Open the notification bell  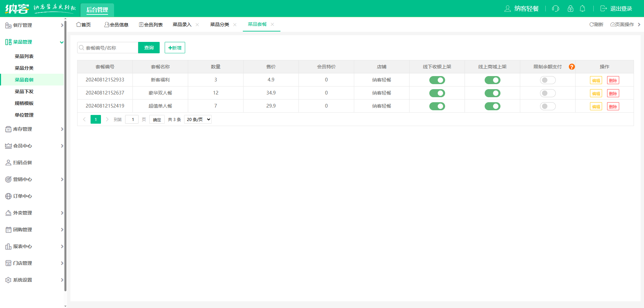pos(583,9)
